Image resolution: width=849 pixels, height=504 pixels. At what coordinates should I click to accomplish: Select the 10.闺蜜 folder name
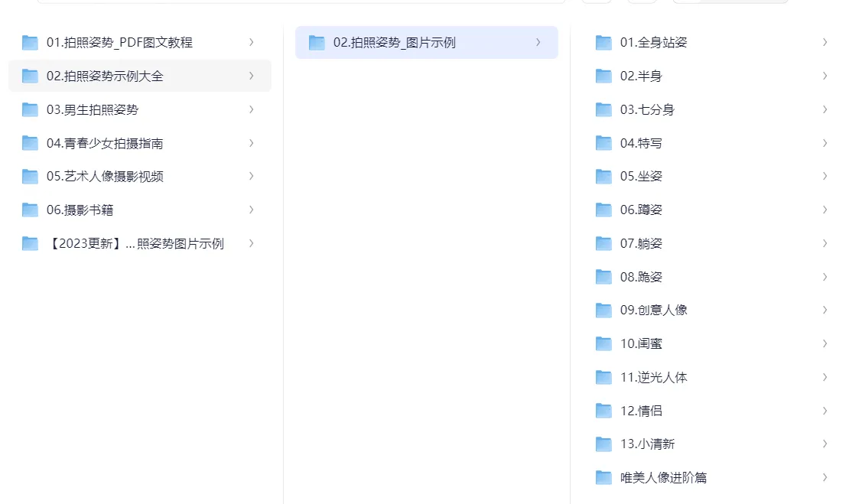tap(640, 343)
